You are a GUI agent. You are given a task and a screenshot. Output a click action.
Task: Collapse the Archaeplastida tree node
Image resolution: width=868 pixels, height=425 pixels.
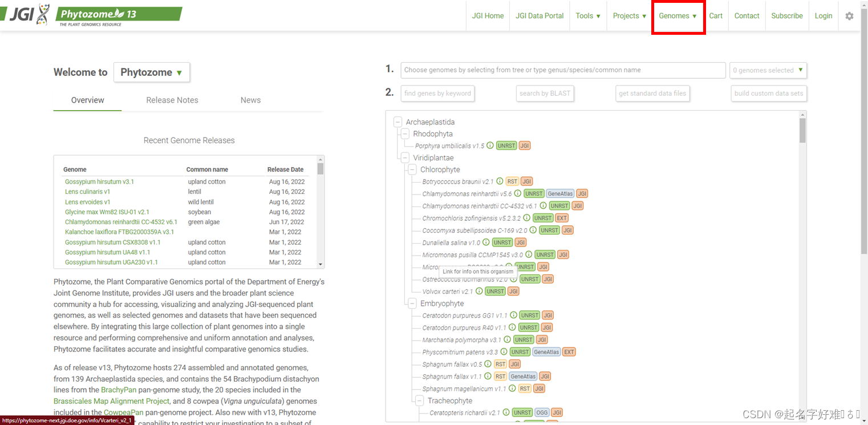click(x=398, y=122)
